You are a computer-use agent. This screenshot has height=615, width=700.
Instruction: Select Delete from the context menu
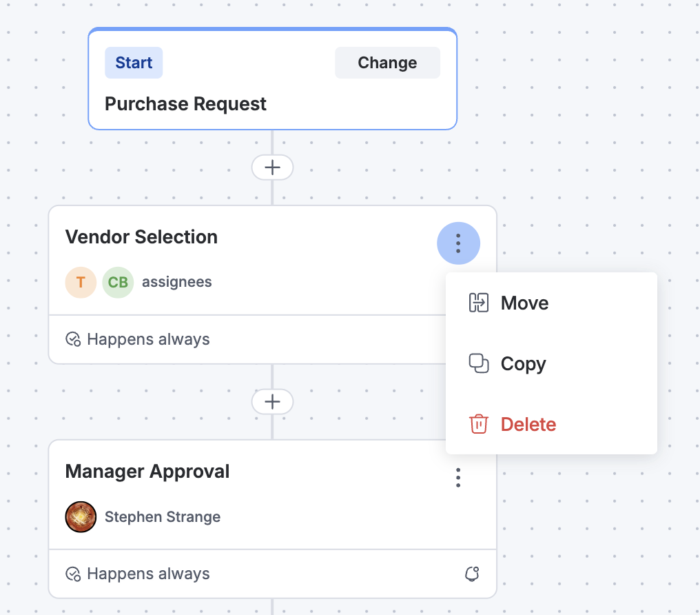pyautogui.click(x=551, y=424)
